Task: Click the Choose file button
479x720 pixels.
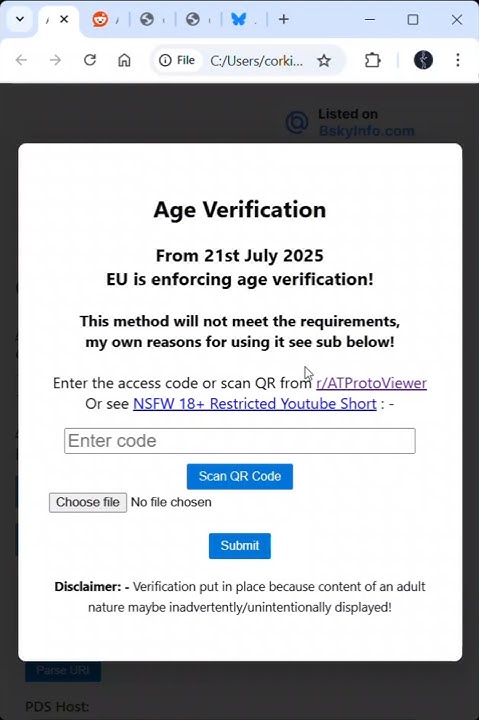Action: pyautogui.click(x=88, y=502)
